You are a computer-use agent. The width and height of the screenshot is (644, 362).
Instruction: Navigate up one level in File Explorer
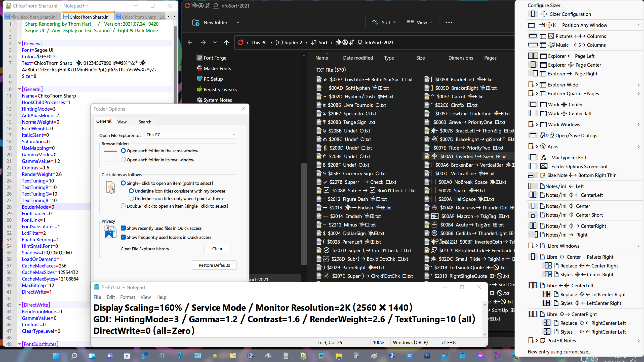[226, 42]
